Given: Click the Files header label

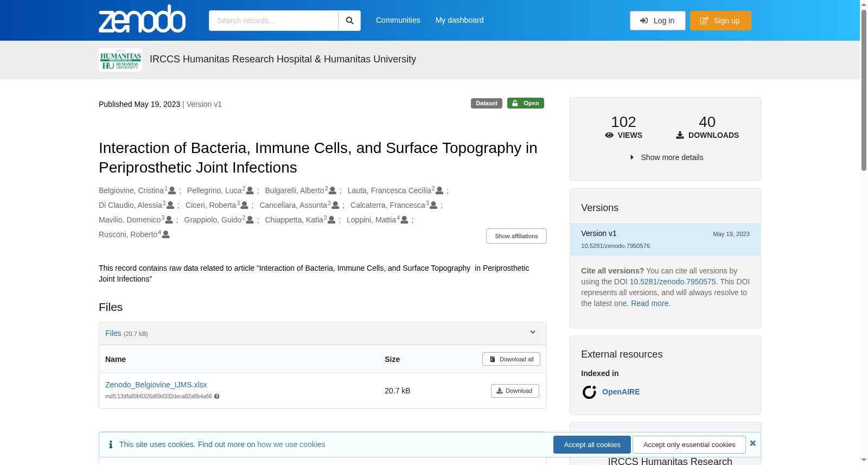Looking at the screenshot, I should point(113,333).
